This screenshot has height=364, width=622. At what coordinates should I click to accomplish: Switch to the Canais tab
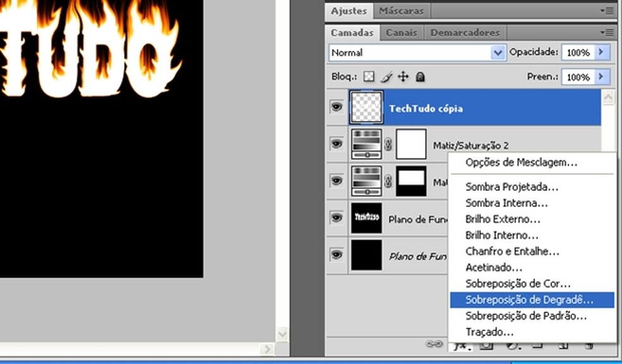pyautogui.click(x=401, y=32)
